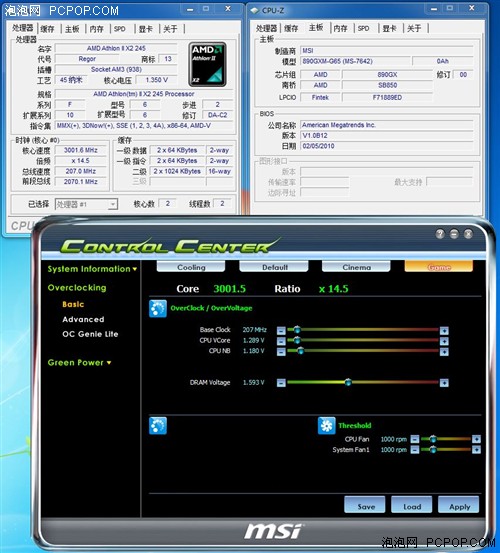The width and height of the screenshot is (500, 553).
Task: Click the Load button
Action: [x=411, y=505]
